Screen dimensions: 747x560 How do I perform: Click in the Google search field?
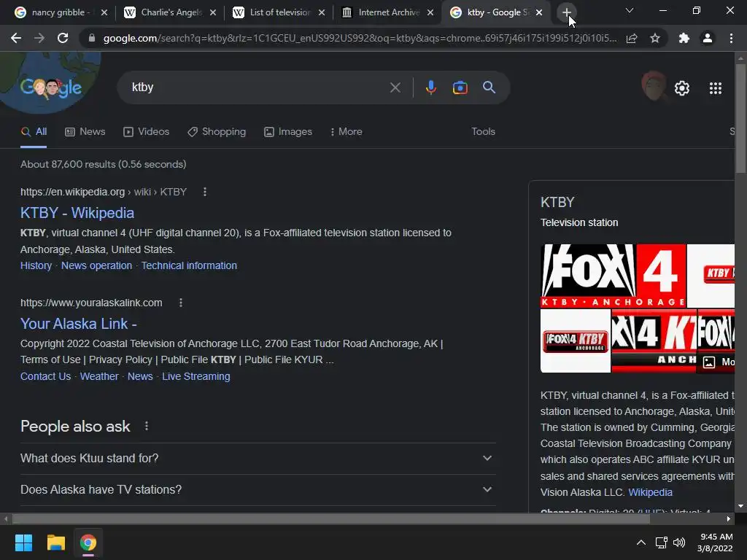tap(258, 87)
